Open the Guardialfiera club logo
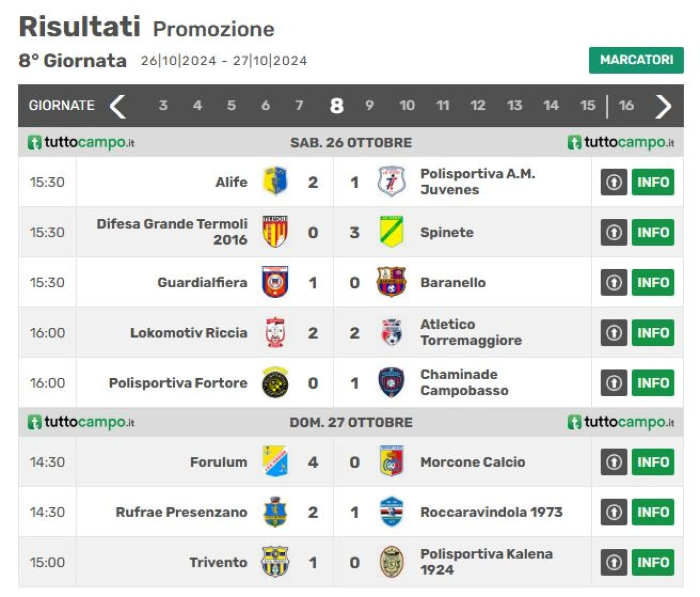Viewport: 700px width, 597px height. pos(275,282)
